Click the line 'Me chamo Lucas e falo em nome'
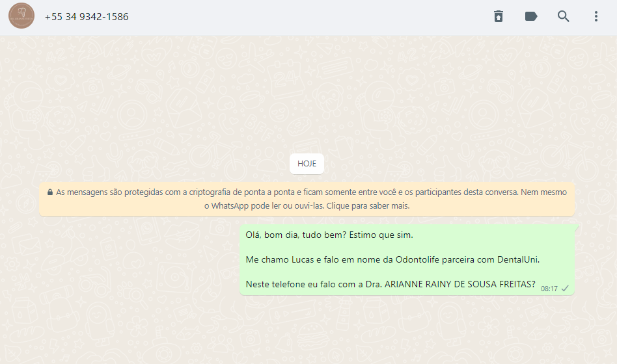The height and width of the screenshot is (364, 617). pos(392,259)
